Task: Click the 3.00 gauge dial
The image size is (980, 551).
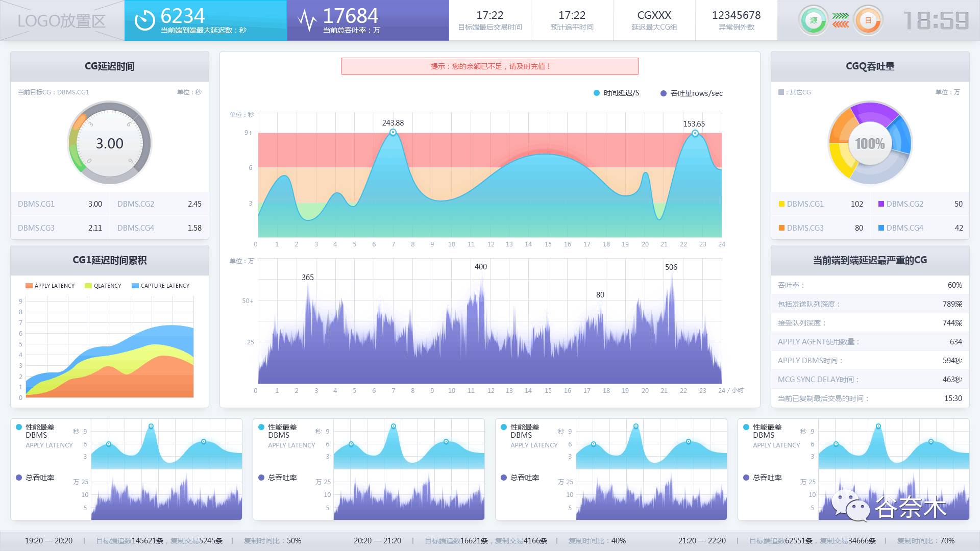Action: 110,143
